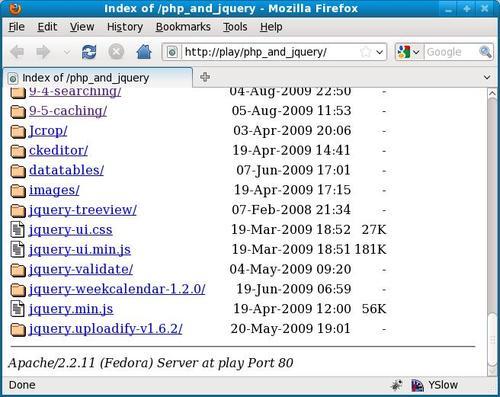Image resolution: width=500 pixels, height=397 pixels.
Task: Click folder icon beside datatables/
Action: click(x=18, y=171)
